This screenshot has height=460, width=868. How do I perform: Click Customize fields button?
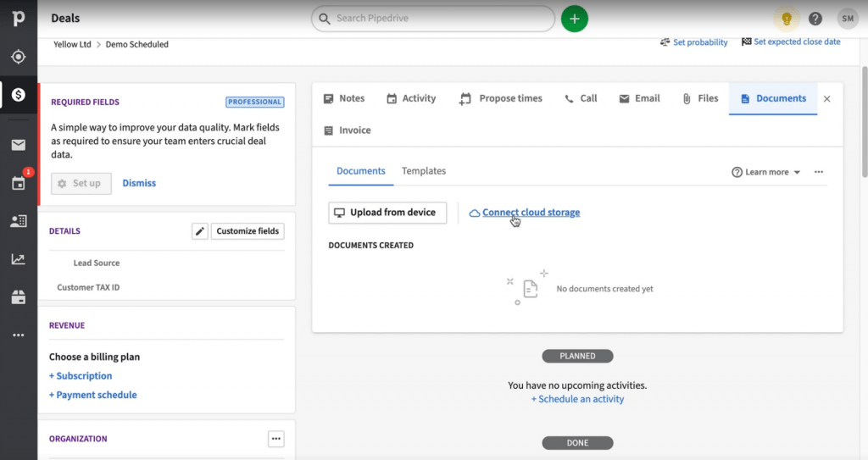[248, 231]
